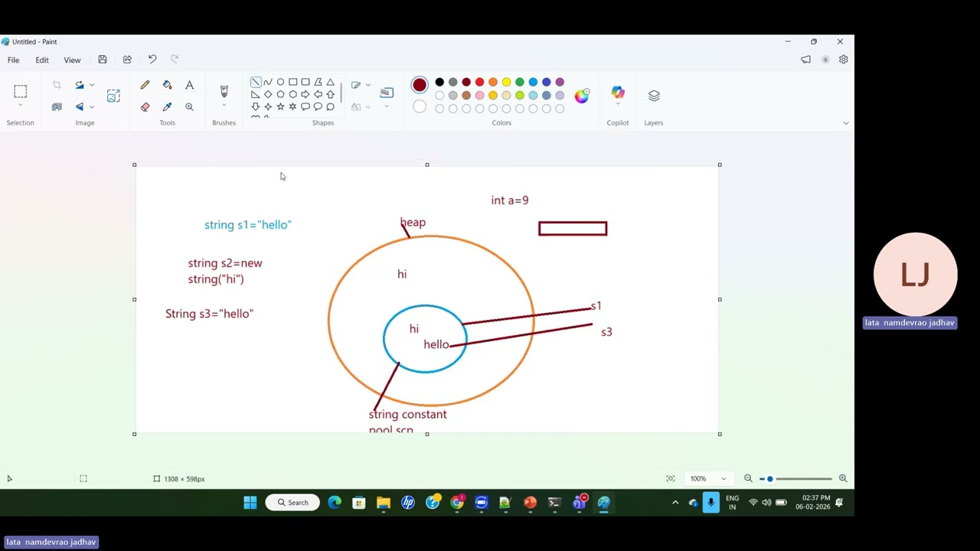Click the Remove background icon

coord(57,107)
